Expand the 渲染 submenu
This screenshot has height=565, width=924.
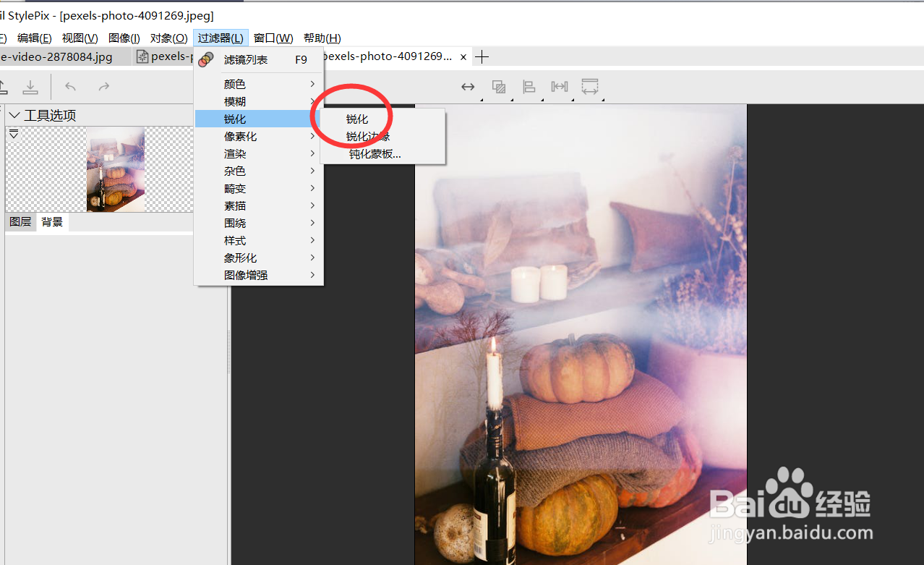click(259, 154)
